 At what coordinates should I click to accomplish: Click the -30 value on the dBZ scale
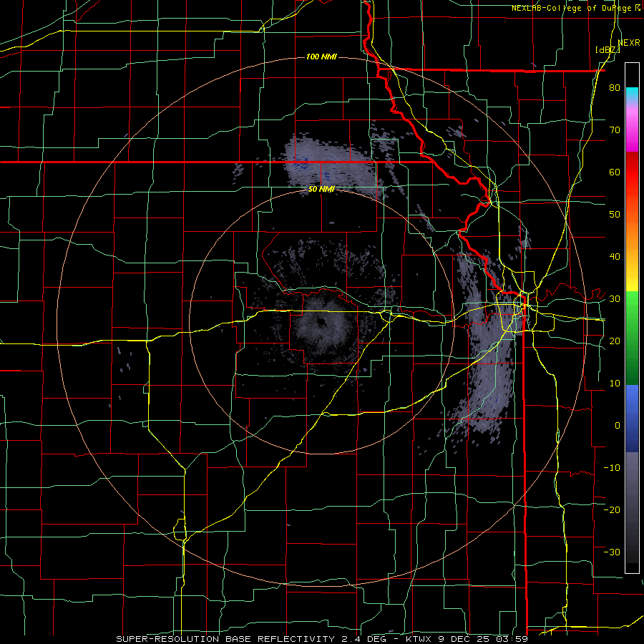pyautogui.click(x=612, y=552)
